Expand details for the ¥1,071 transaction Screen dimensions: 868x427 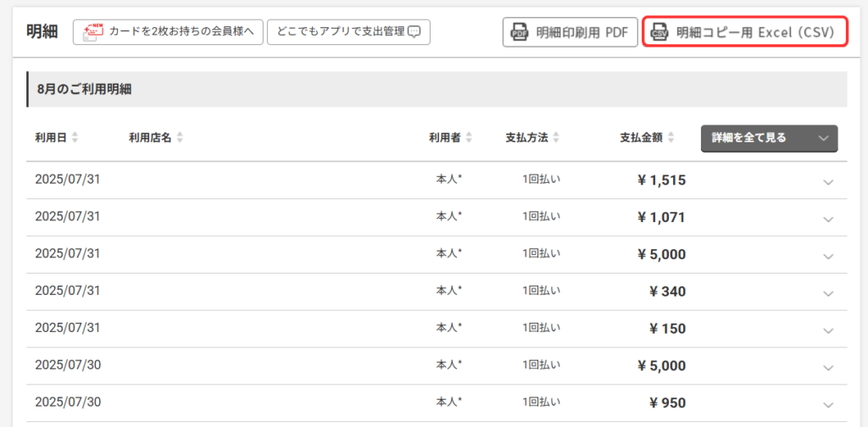pyautogui.click(x=828, y=219)
